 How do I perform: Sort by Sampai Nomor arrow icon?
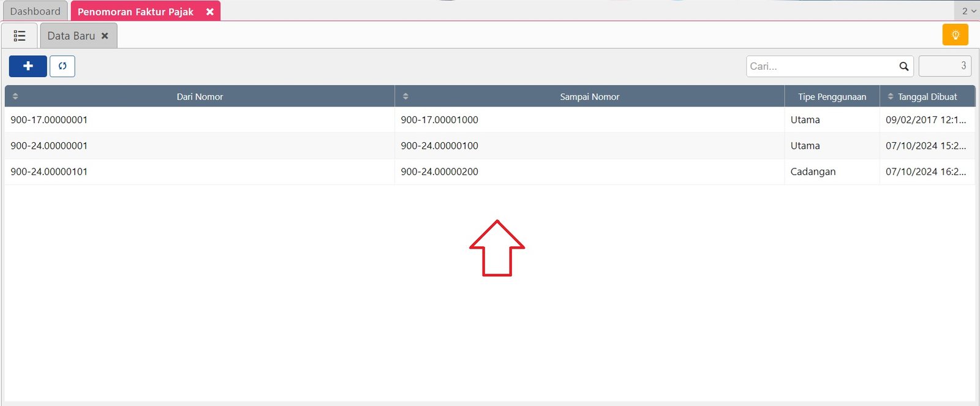[x=405, y=96]
